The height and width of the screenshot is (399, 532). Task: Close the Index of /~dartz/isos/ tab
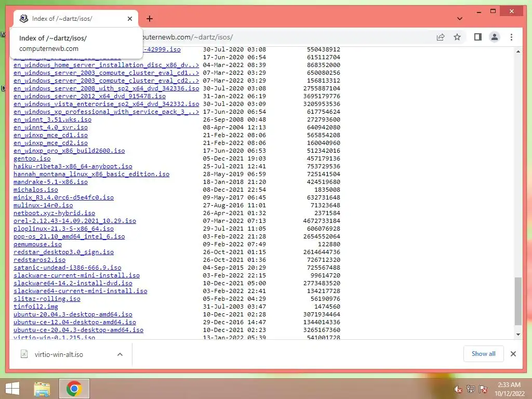pos(129,19)
